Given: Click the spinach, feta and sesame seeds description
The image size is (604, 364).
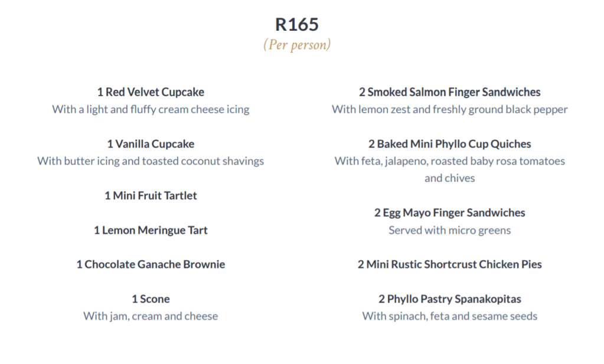Looking at the screenshot, I should point(449,316).
